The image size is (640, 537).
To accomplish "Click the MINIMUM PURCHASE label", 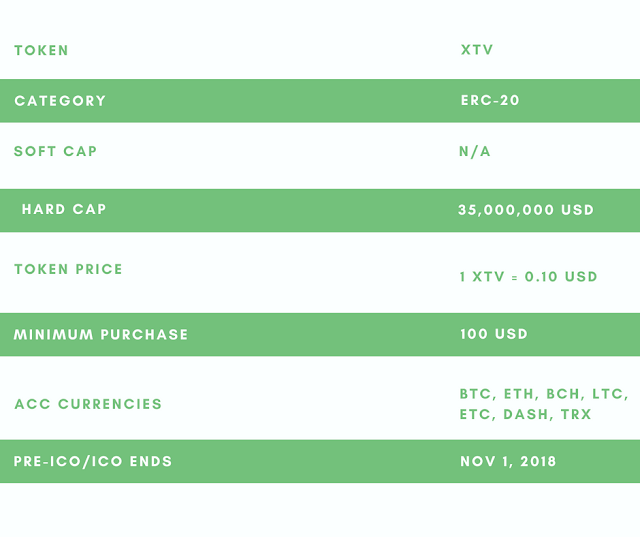I will [101, 335].
